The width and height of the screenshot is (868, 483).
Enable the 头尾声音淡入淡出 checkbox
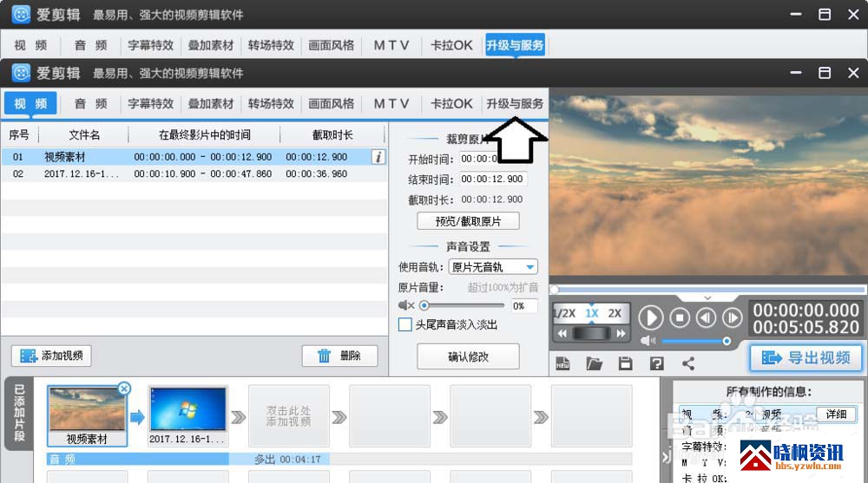[x=404, y=325]
